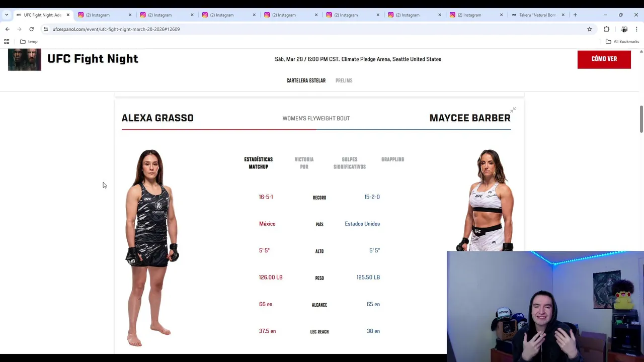Switch to the third Instagram tab
This screenshot has height=362, width=644.
227,15
